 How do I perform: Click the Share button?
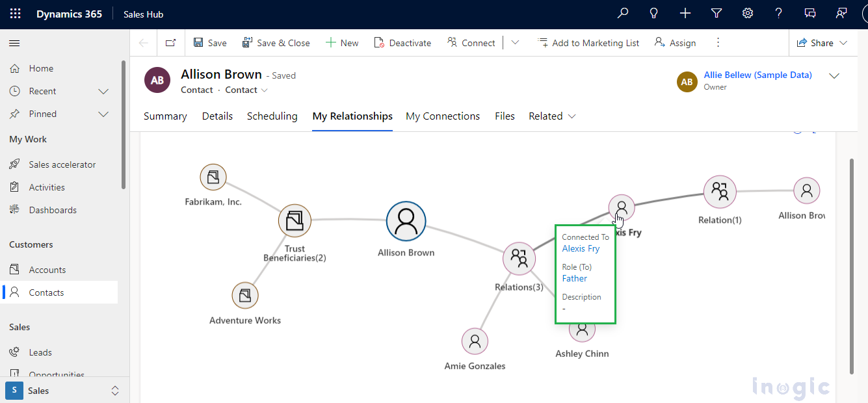(822, 43)
